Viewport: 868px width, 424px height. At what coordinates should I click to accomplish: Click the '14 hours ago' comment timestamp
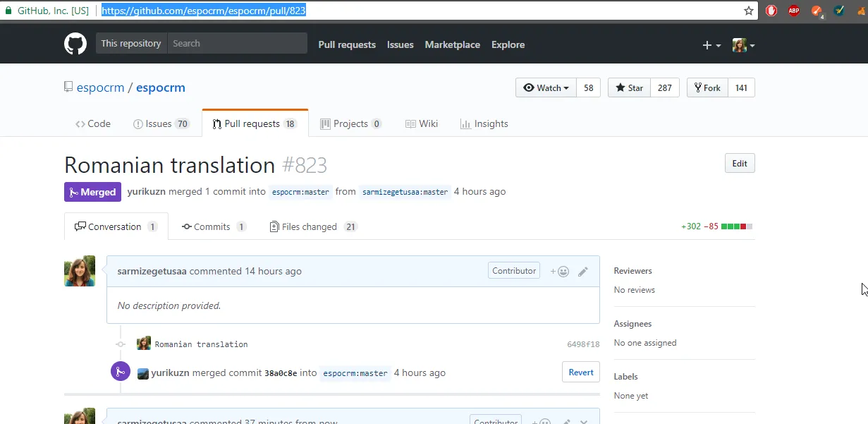pyautogui.click(x=273, y=271)
